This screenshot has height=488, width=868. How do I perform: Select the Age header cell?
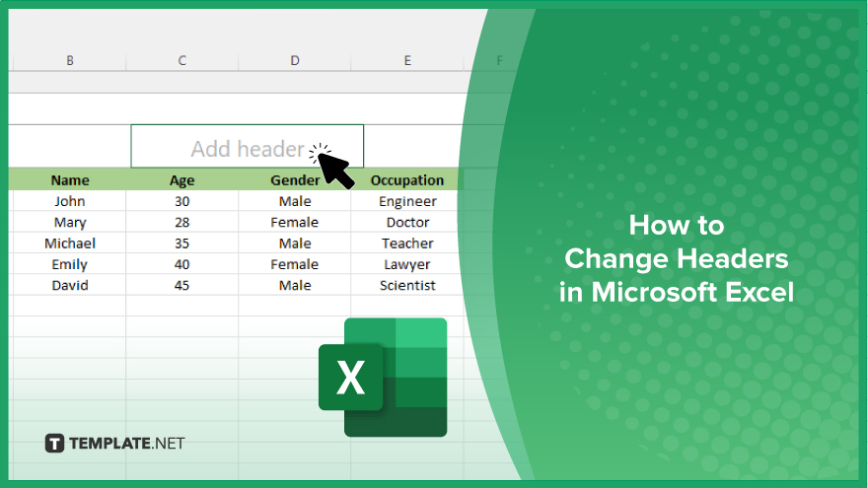182,179
